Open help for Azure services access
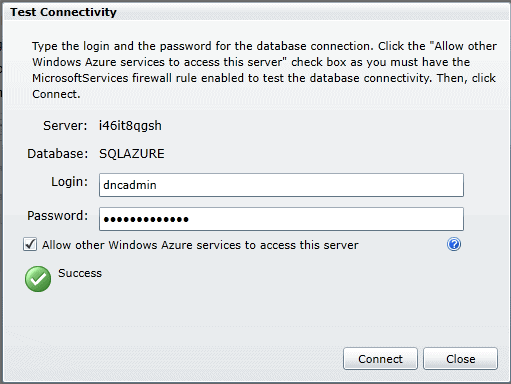The width and height of the screenshot is (511, 384). (x=454, y=244)
